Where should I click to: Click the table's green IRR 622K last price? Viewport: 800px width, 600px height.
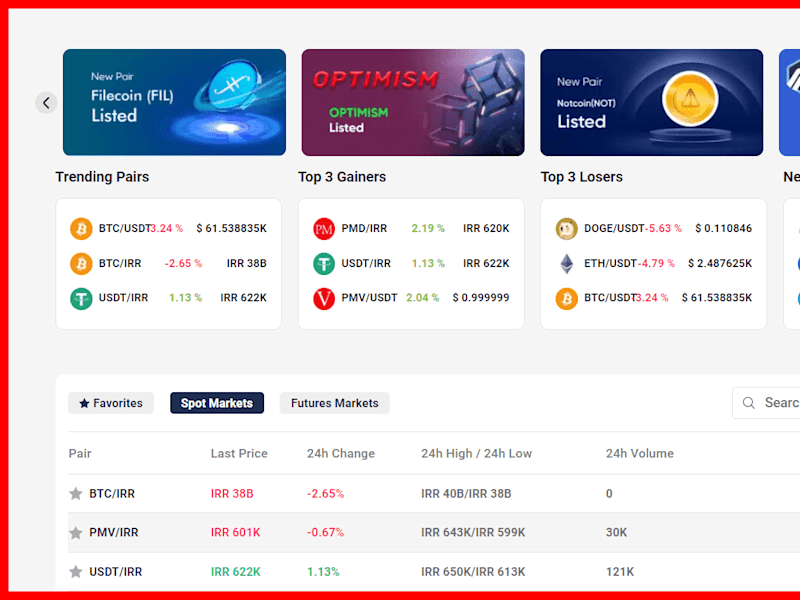[236, 571]
